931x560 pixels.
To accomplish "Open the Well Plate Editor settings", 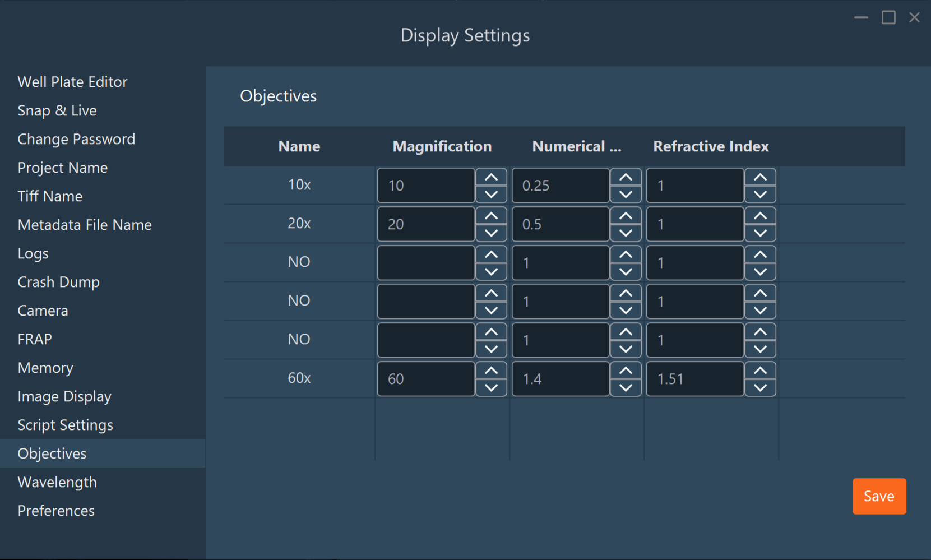I will coord(72,81).
